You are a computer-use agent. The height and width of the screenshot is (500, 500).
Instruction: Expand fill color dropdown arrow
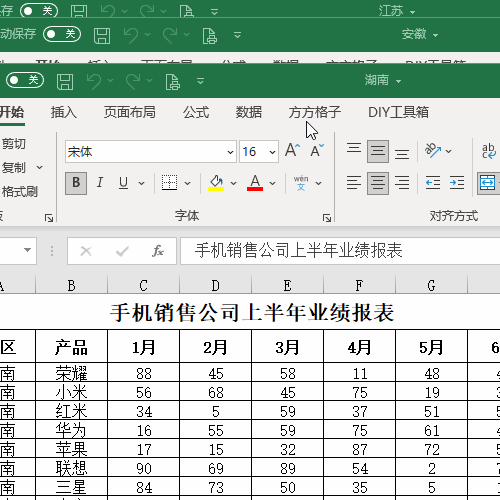[x=233, y=183]
